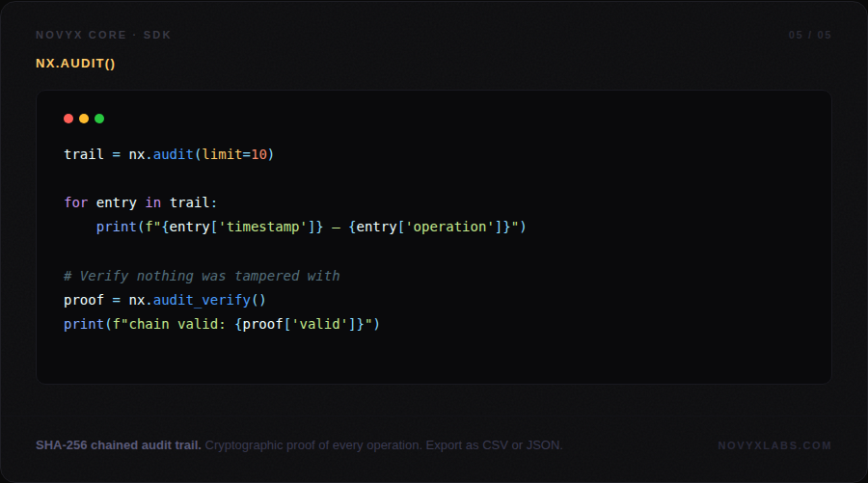The height and width of the screenshot is (483, 868).
Task: Click the 'valid' key in last line
Action: tap(319, 324)
